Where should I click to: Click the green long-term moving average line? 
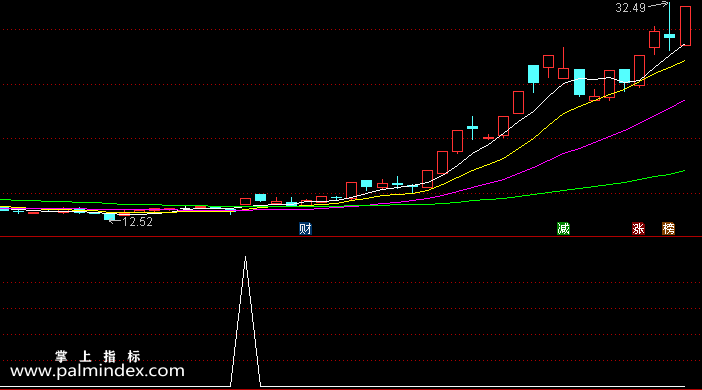click(582, 188)
